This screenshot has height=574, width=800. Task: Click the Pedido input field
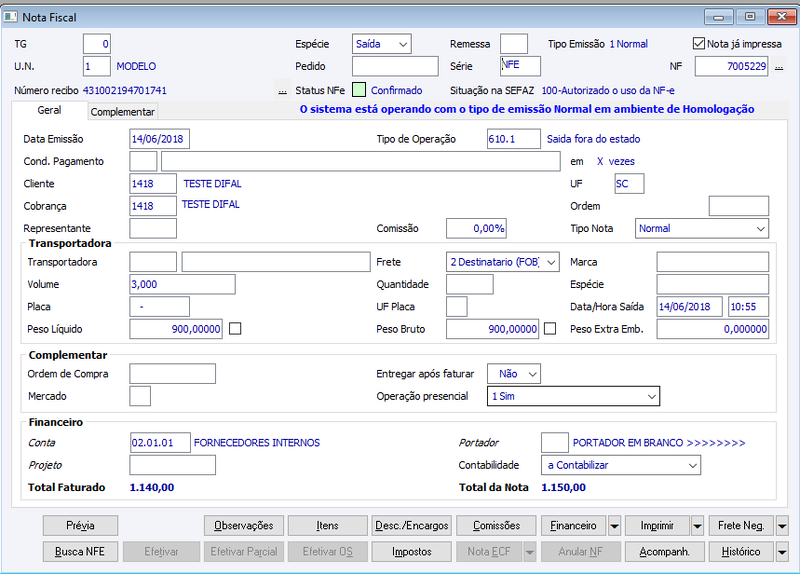coord(395,66)
